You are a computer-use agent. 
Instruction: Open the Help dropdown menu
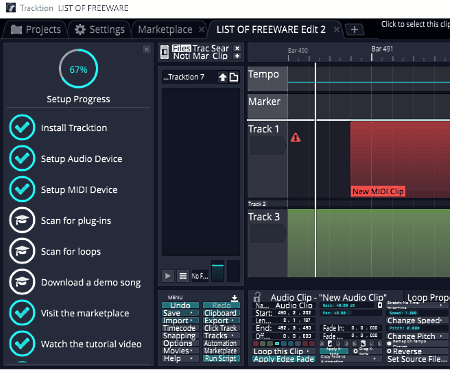click(x=180, y=359)
